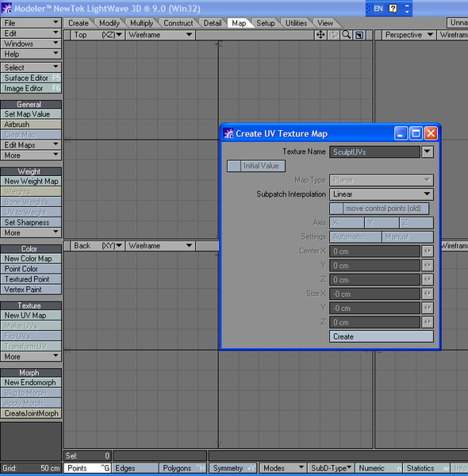Switch to Polygons selection mode
This screenshot has height=476, width=468.
(x=183, y=468)
